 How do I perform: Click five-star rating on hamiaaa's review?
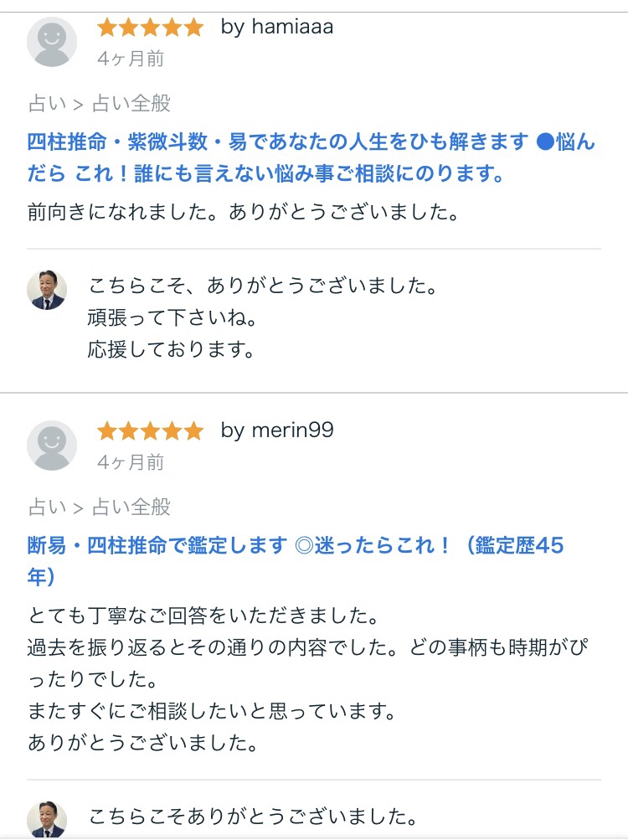pos(150,28)
